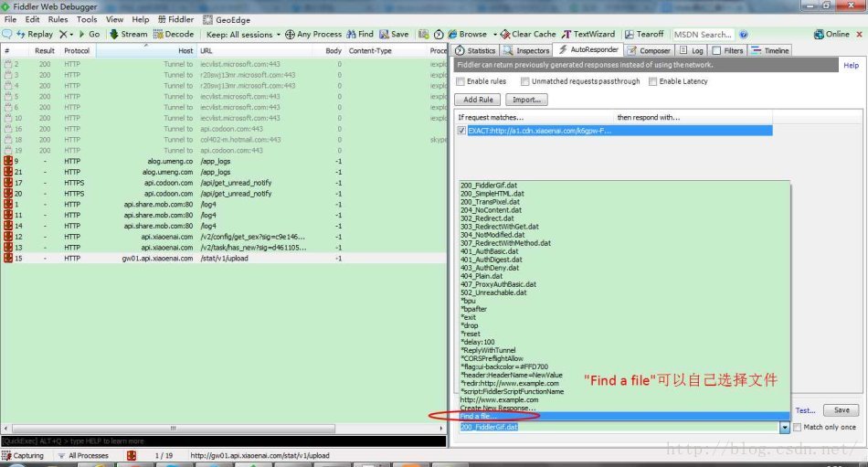
Task: Click the Add Rule button
Action: pos(478,100)
